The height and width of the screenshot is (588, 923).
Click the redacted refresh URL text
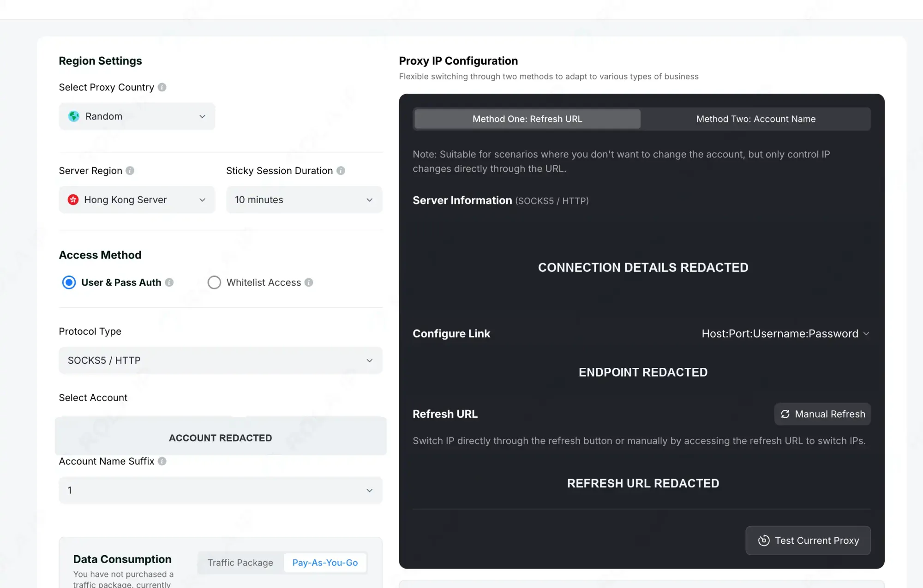(643, 483)
